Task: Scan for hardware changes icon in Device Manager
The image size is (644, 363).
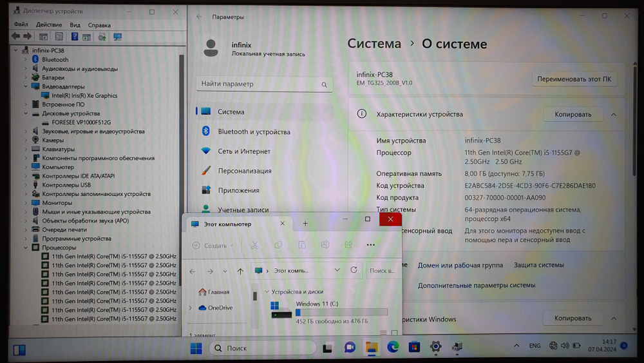Action: coord(102,37)
